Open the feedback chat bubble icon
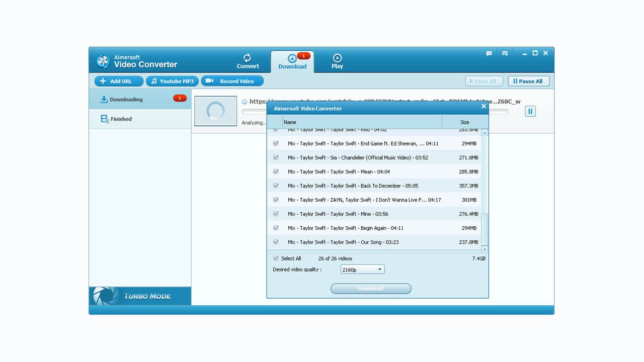The image size is (644, 362). click(489, 53)
